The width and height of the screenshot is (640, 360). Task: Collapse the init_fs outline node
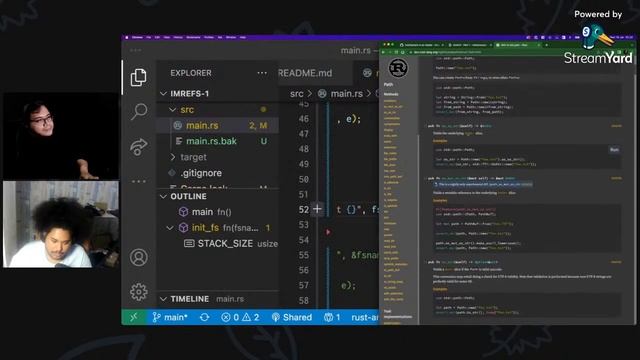[x=170, y=228]
